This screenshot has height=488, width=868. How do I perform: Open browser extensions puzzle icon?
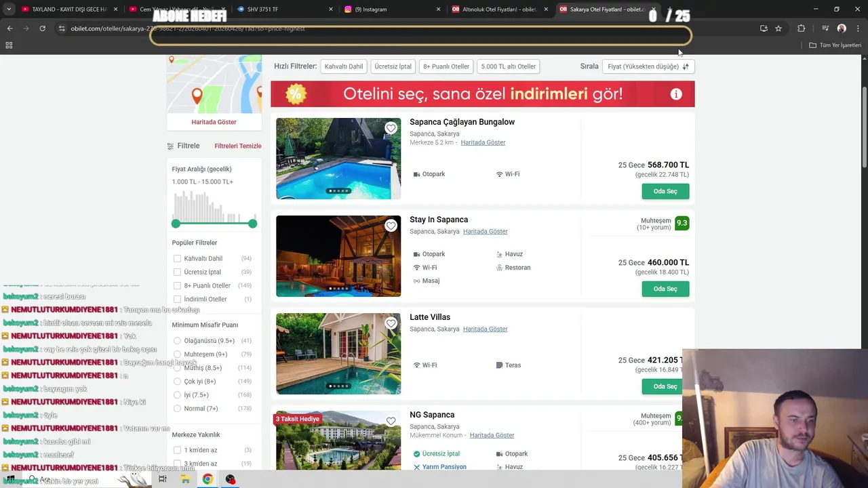pos(801,28)
